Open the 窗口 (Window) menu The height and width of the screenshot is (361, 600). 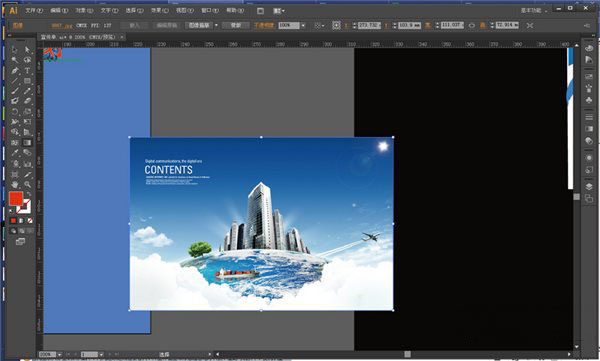tap(210, 11)
